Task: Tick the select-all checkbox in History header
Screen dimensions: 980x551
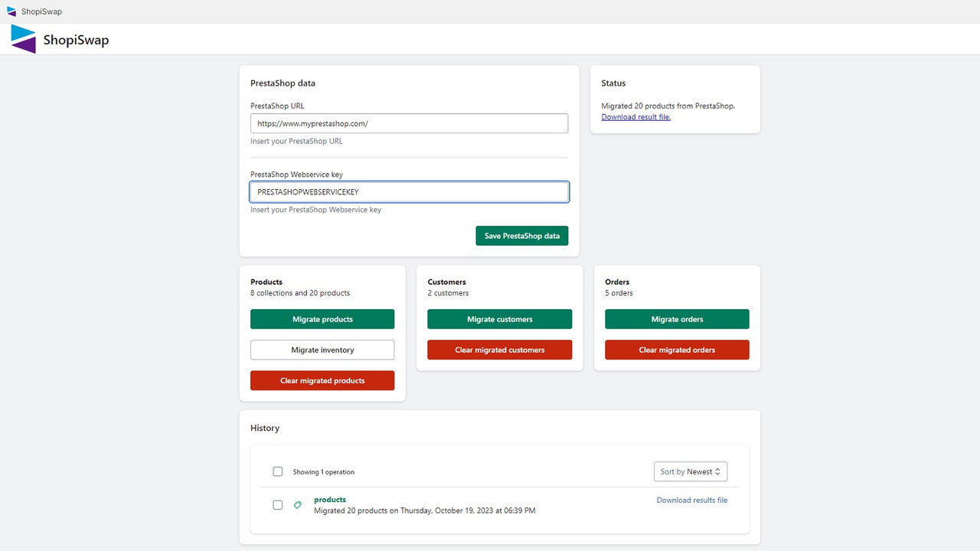Action: [278, 471]
